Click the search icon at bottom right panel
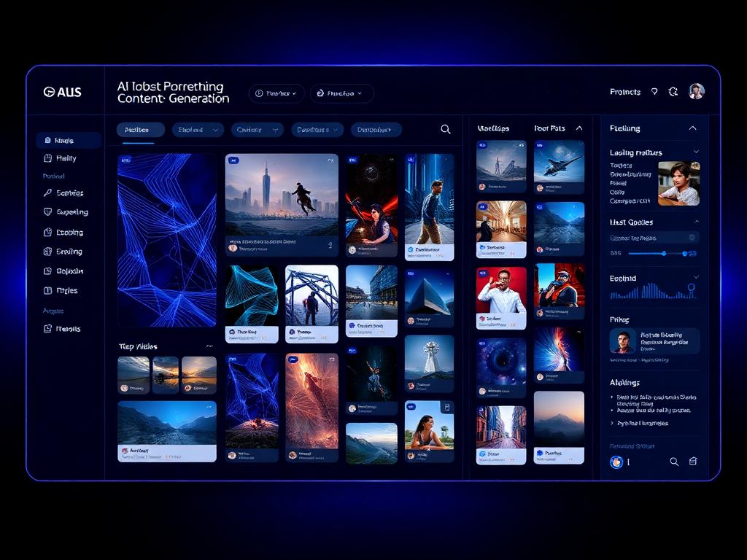Image resolution: width=747 pixels, height=560 pixels. click(x=674, y=462)
